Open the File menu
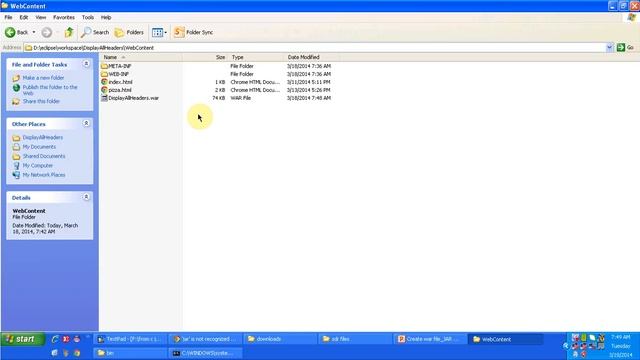This screenshot has width=640, height=360. (x=8, y=18)
